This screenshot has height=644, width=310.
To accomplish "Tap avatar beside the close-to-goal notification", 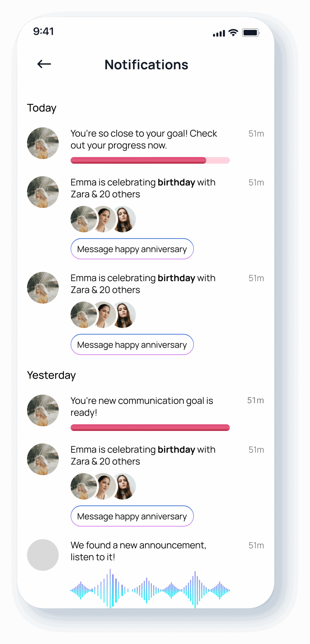I will coord(43,143).
